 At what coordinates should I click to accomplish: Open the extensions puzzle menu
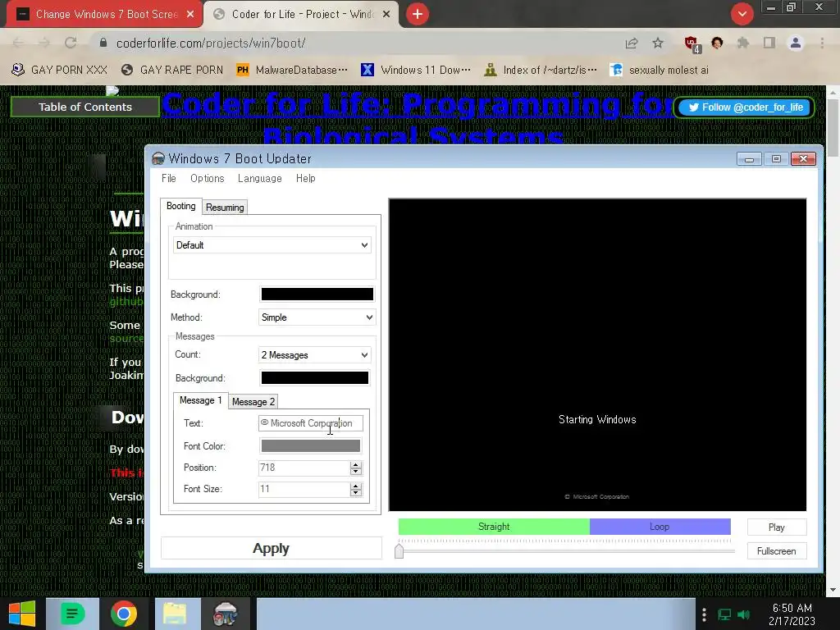tap(743, 43)
